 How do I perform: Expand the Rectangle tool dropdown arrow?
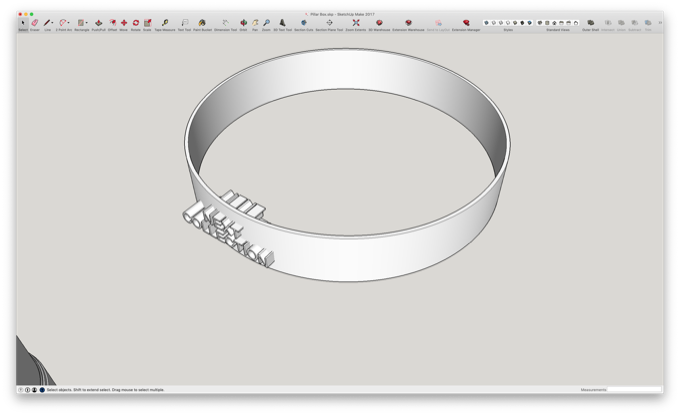86,23
